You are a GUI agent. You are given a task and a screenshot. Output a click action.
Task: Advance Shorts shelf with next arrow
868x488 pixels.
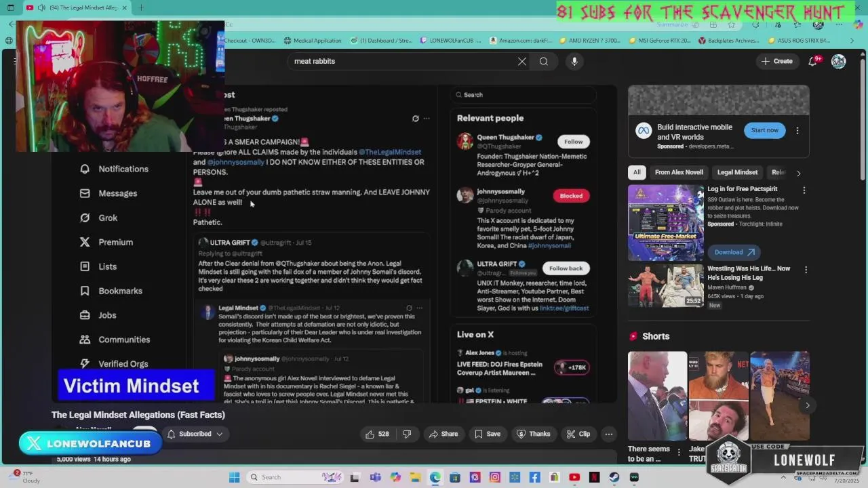[807, 405]
